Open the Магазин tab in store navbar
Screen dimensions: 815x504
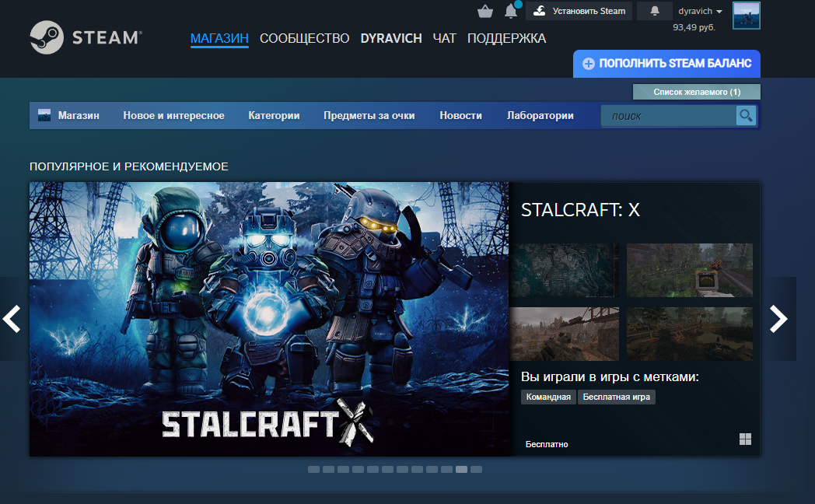(79, 115)
